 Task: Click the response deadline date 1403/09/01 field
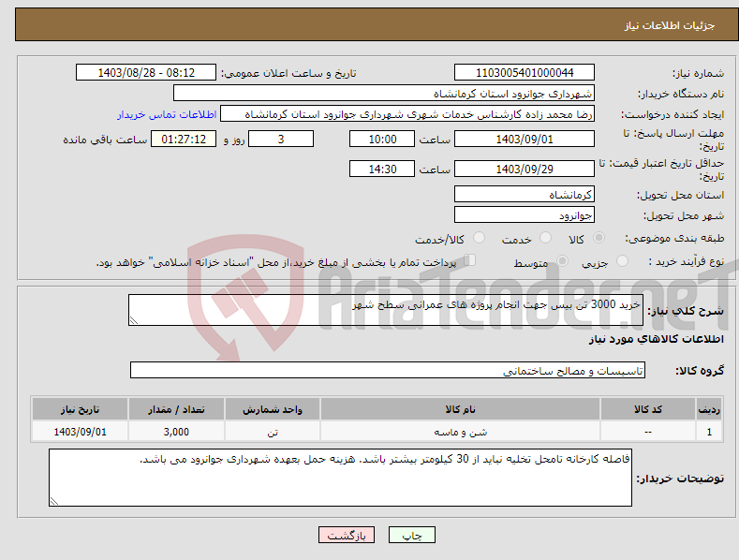(x=525, y=139)
